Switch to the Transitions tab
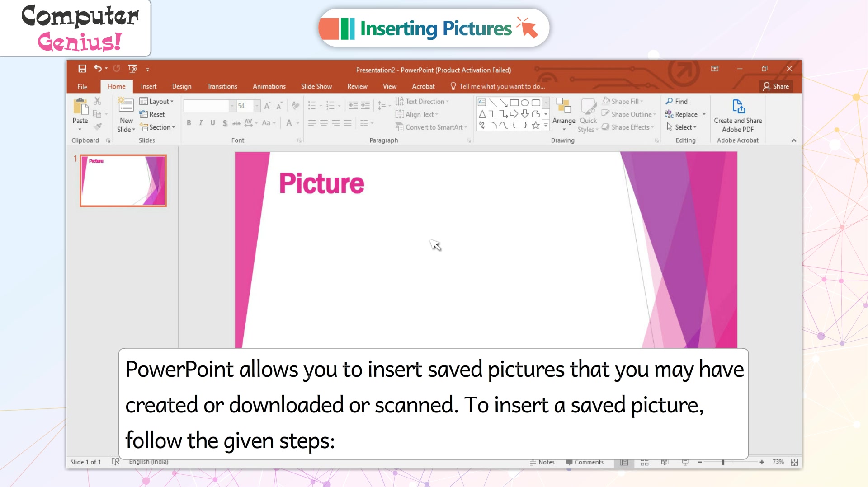The width and height of the screenshot is (868, 487). (x=222, y=86)
